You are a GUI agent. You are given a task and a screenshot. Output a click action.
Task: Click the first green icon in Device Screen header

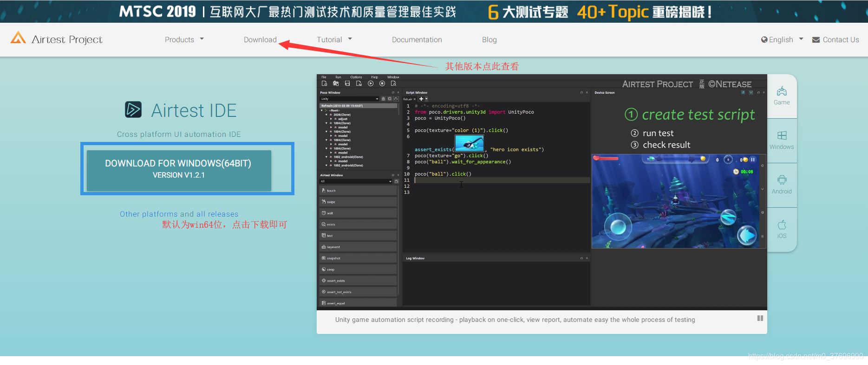[743, 92]
